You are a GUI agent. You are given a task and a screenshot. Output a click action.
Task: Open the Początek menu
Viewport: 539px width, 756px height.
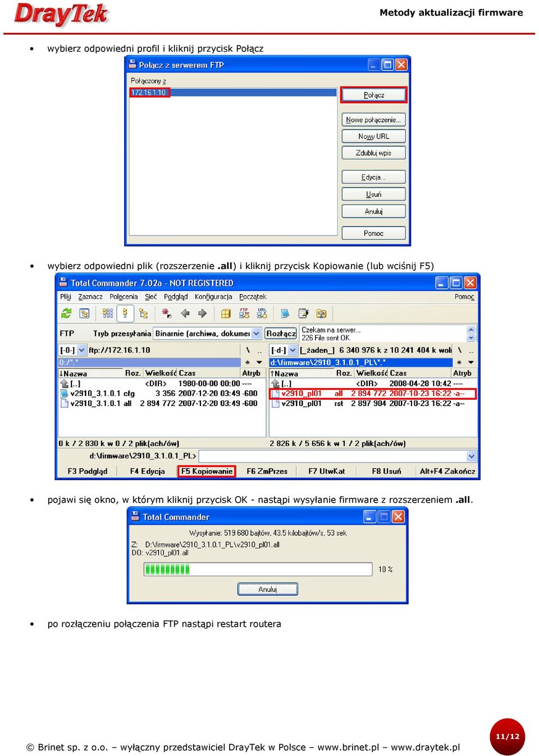[253, 297]
